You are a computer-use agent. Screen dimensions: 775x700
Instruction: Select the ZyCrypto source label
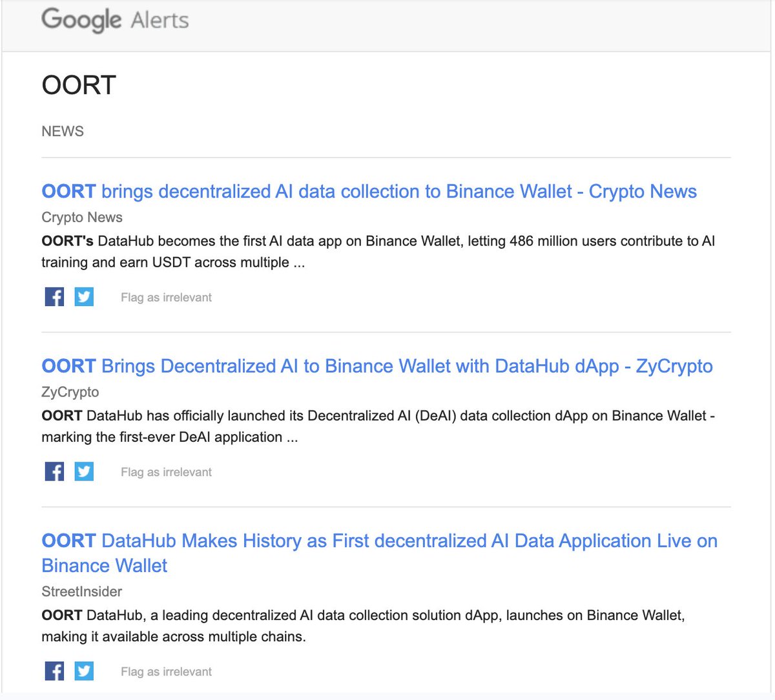tap(70, 392)
